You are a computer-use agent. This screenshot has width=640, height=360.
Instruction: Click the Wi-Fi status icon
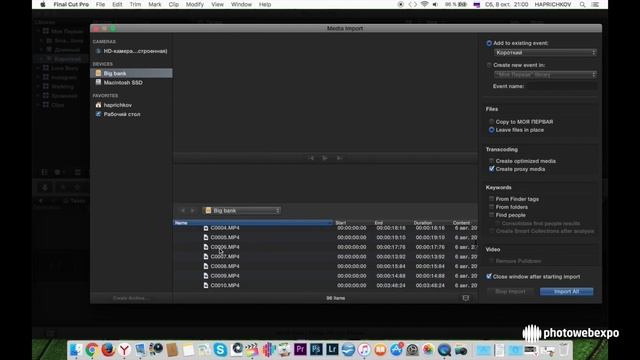[424, 4]
